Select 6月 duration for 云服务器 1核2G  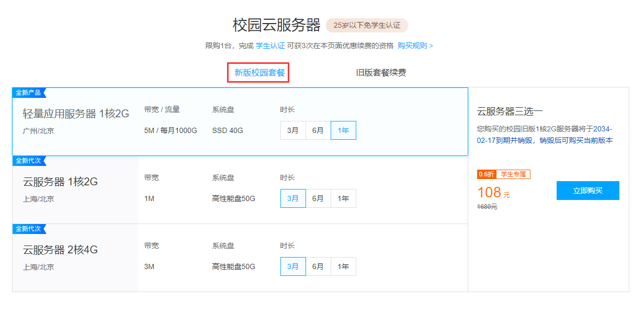pyautogui.click(x=318, y=198)
